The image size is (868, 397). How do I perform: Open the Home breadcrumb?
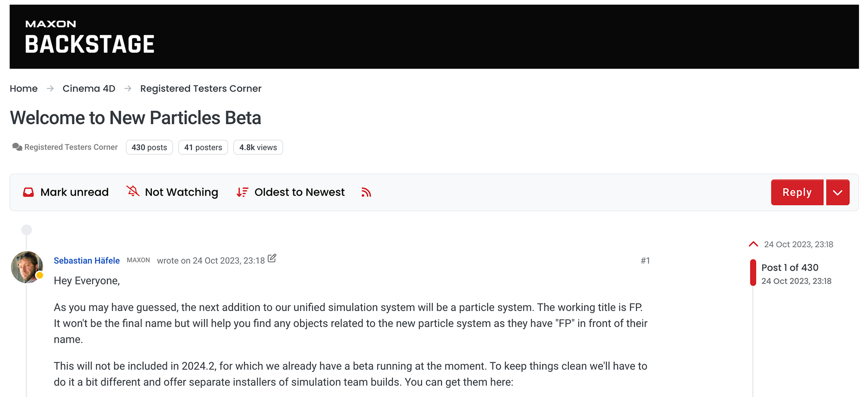[24, 89]
